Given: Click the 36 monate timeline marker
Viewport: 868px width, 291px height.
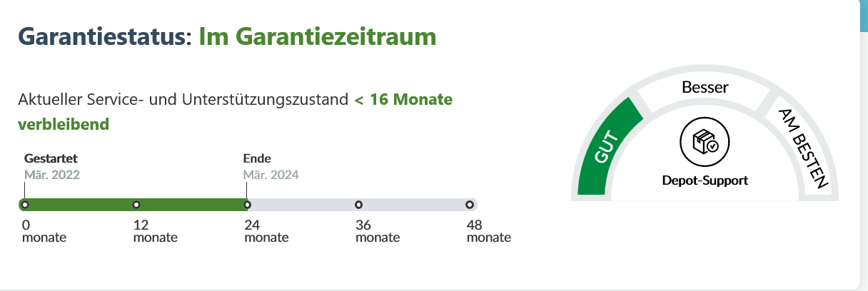Looking at the screenshot, I should click(358, 205).
